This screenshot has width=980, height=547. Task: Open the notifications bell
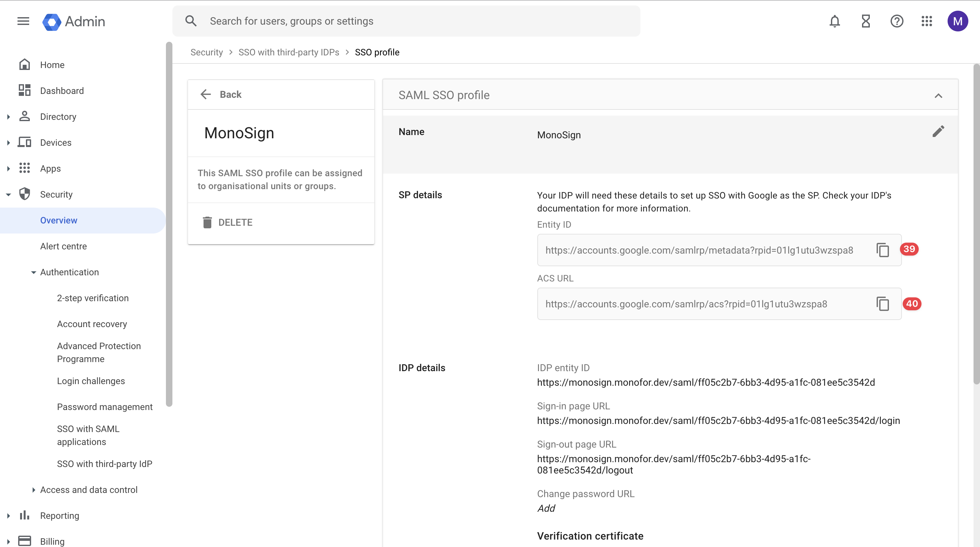tap(834, 21)
